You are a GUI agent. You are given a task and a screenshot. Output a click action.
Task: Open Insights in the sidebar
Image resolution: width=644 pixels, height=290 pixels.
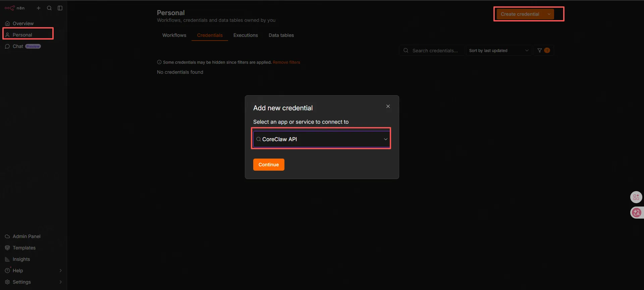coord(34,259)
